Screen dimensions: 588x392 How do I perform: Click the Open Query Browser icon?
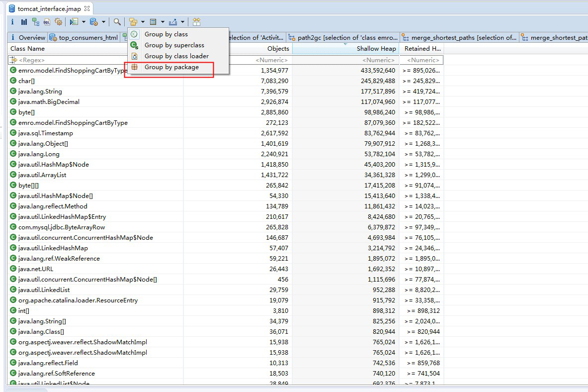click(93, 22)
